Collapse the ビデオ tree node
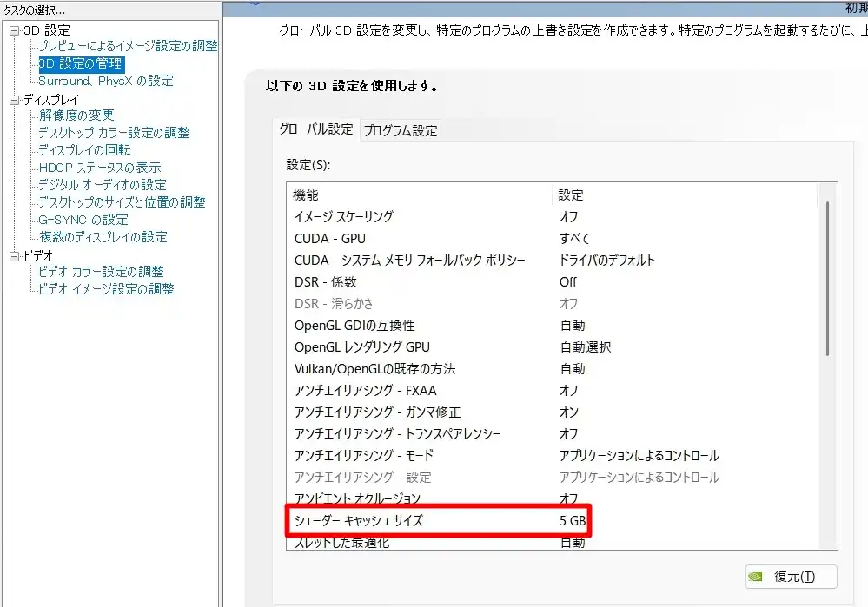This screenshot has height=607, width=868. (14, 256)
